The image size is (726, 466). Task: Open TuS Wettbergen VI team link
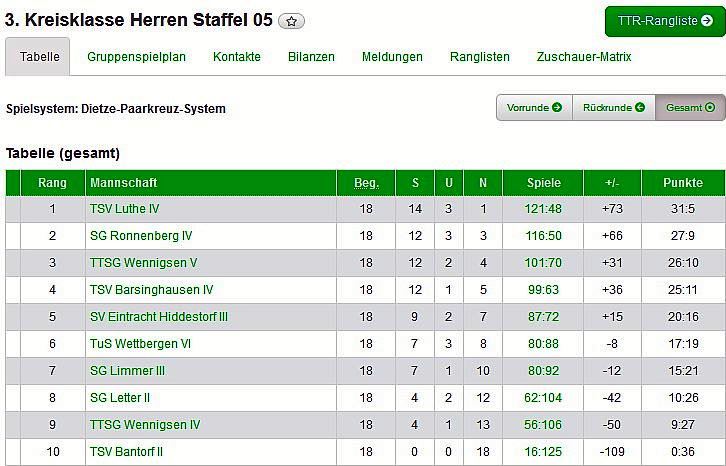tap(140, 344)
